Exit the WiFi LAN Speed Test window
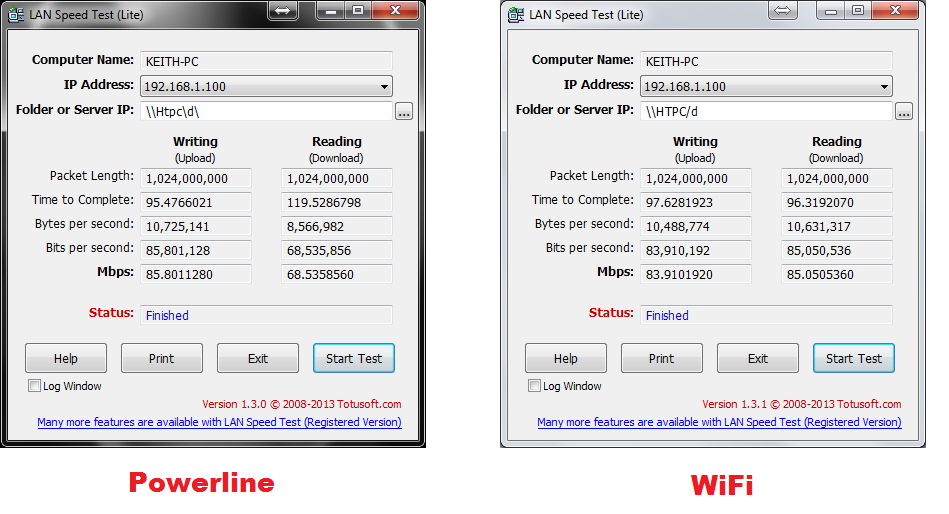Viewport: 949px width, 514px height. click(758, 358)
